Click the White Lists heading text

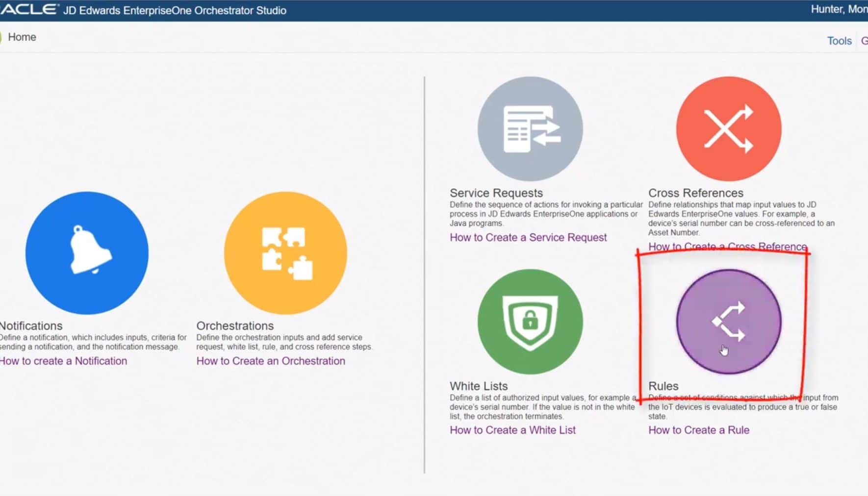(x=479, y=386)
